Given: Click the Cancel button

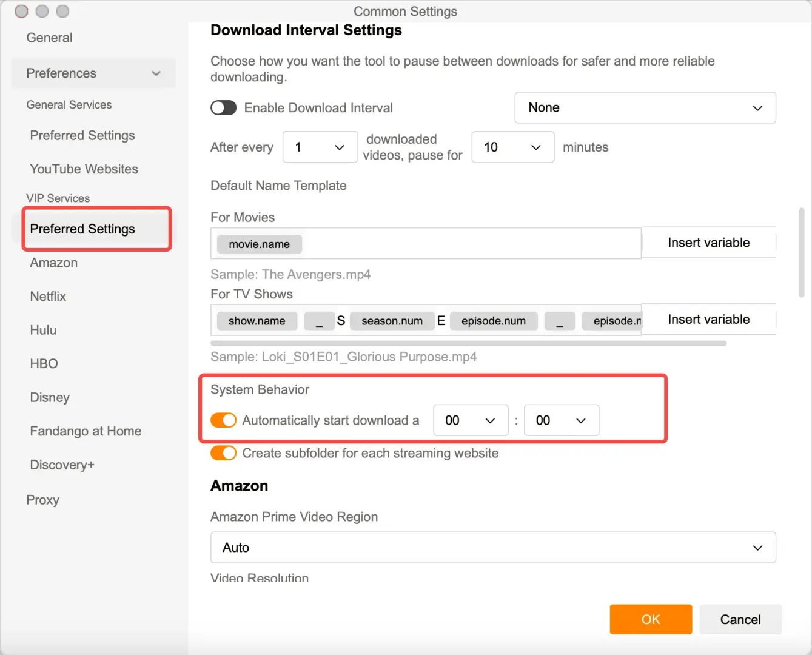Looking at the screenshot, I should click(740, 619).
